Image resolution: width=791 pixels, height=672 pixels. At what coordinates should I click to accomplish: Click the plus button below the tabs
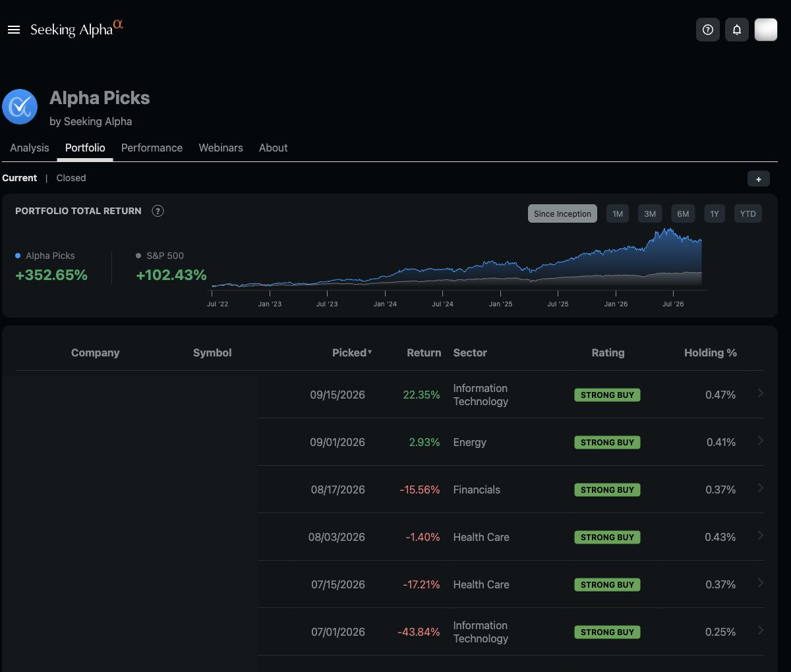pos(759,179)
